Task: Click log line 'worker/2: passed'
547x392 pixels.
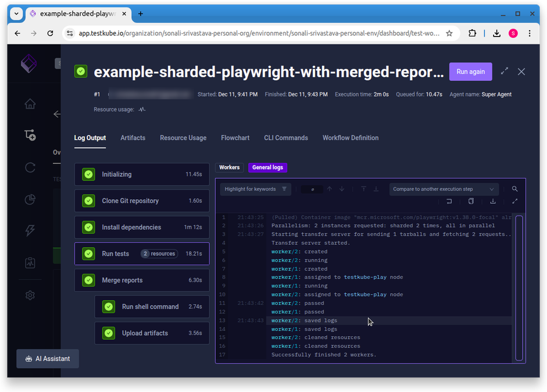Action: point(298,303)
